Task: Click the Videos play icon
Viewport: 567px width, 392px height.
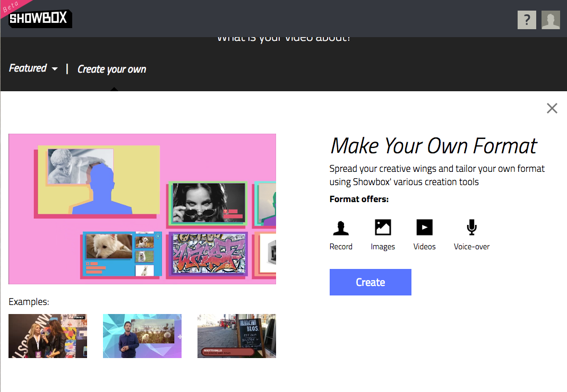Action: click(424, 228)
